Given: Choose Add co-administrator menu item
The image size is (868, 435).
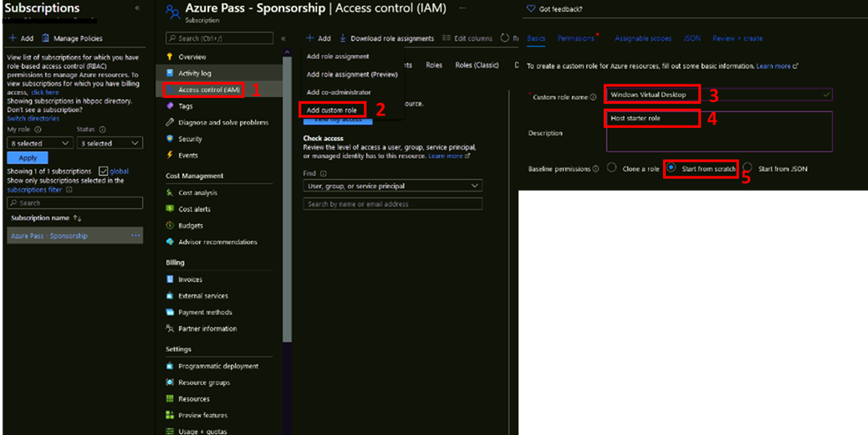Looking at the screenshot, I should (x=339, y=92).
